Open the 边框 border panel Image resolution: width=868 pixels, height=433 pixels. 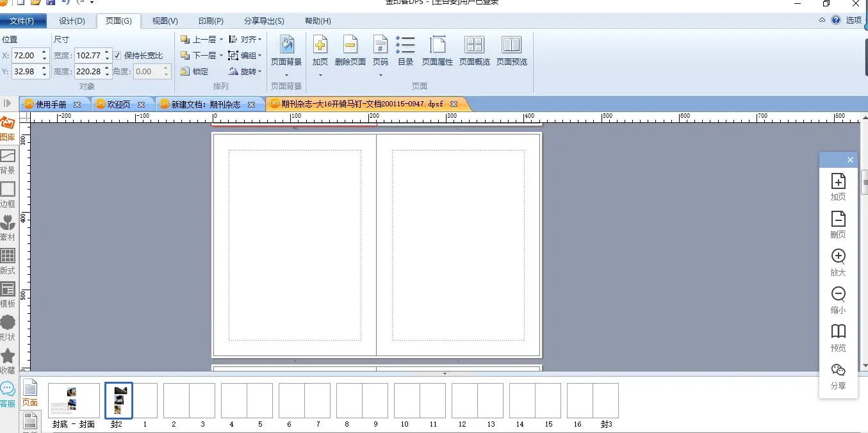coord(7,195)
